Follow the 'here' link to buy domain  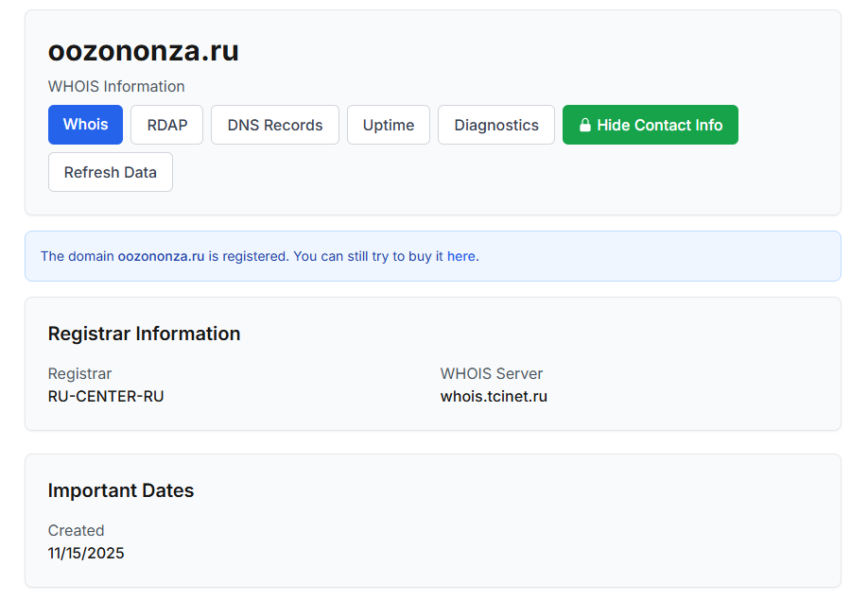tap(460, 256)
